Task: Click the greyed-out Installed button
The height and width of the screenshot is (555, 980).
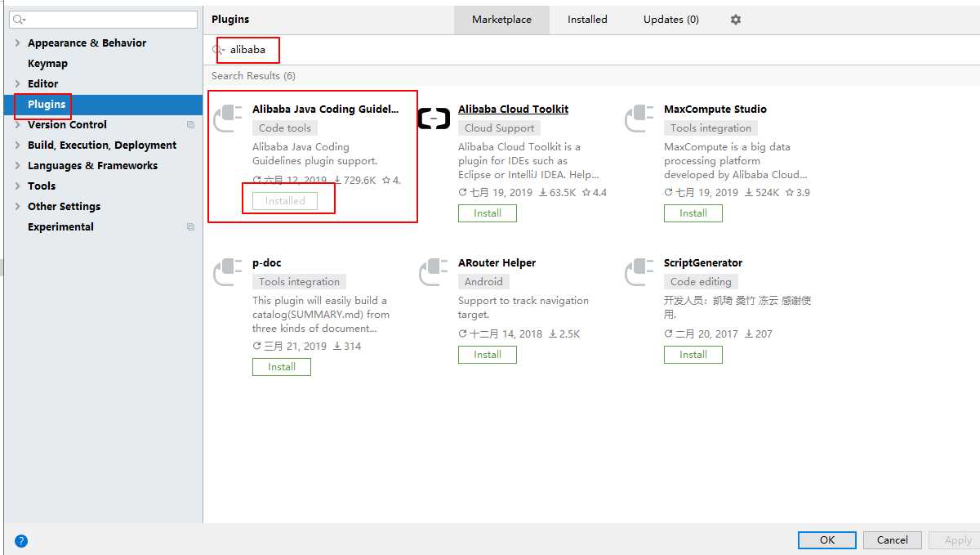Action: 285,201
